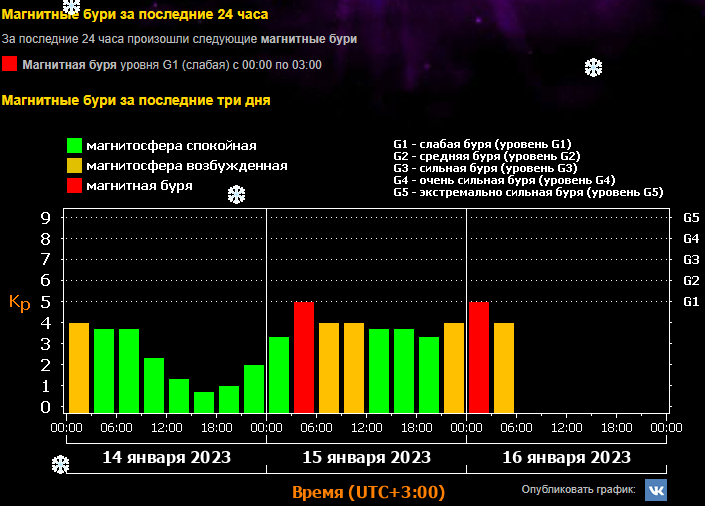705x506 pixels.
Task: Click the 'магнитосфера спокойная' legend text
Action: tap(171, 146)
